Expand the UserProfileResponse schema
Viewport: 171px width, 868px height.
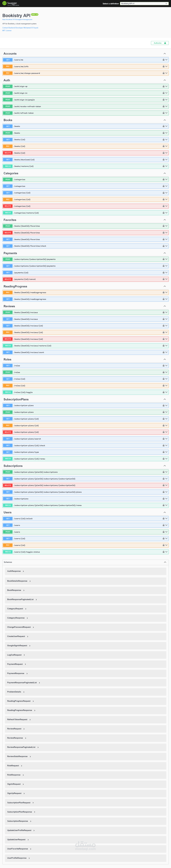[19, 858]
